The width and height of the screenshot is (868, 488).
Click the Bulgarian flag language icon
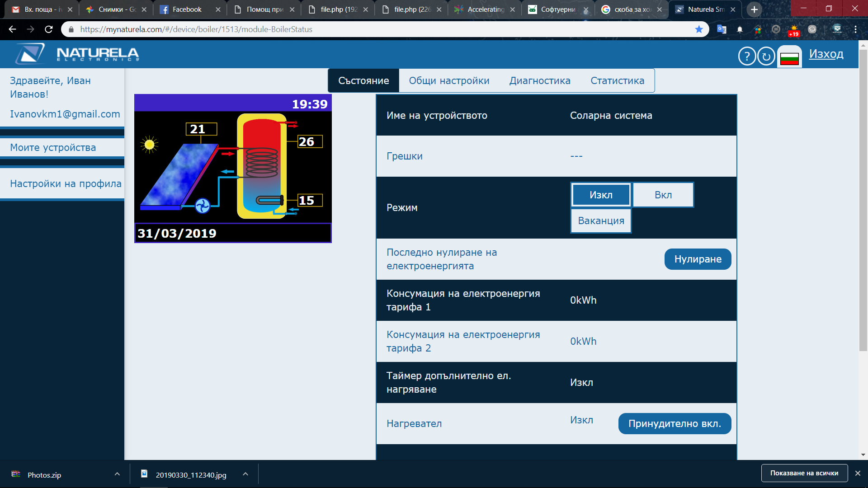[x=789, y=58]
